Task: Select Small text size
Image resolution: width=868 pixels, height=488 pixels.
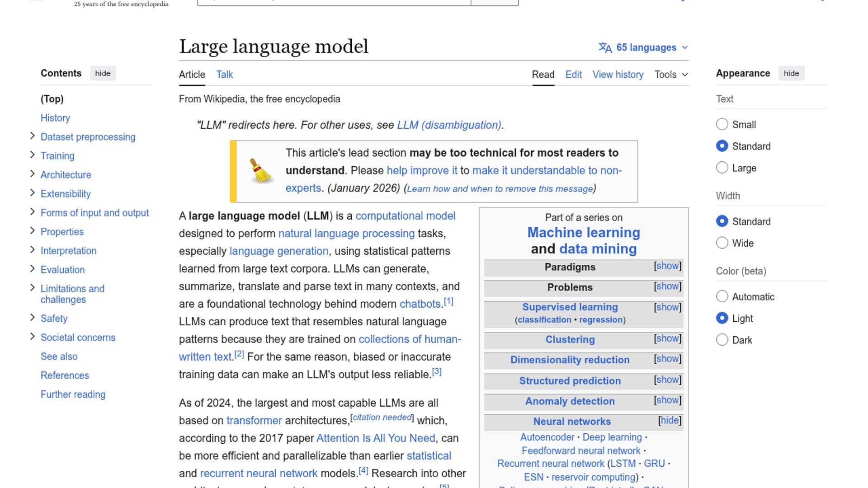Action: [x=722, y=124]
